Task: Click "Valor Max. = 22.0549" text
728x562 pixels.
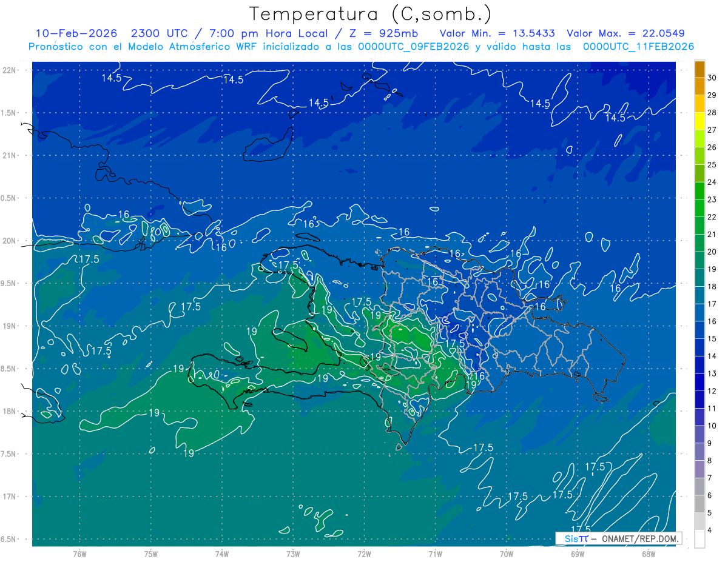Action: tap(626, 33)
